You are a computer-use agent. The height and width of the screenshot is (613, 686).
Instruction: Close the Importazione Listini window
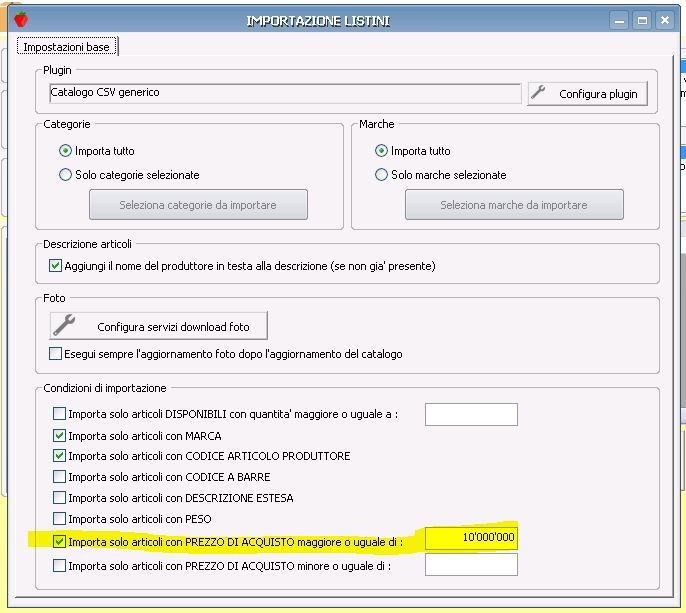665,21
